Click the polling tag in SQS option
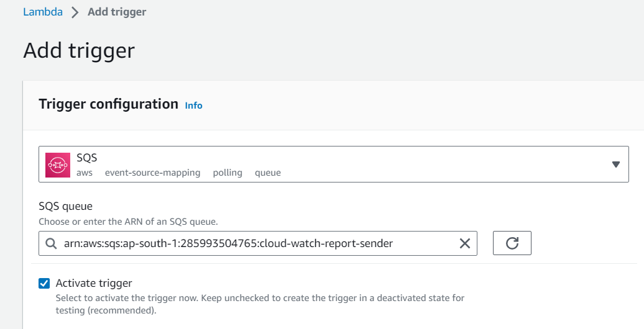Viewport: 644px width, 329px height. tap(228, 173)
